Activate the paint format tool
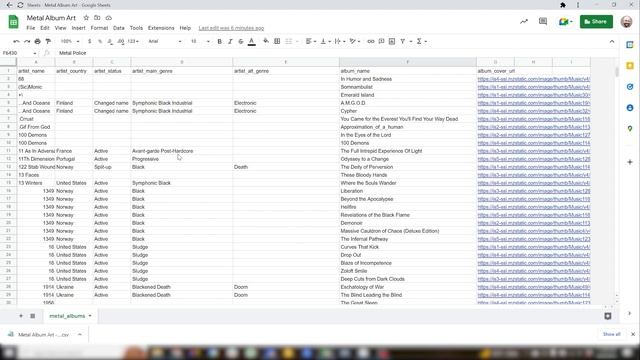This screenshot has height=360, width=640. pyautogui.click(x=48, y=41)
